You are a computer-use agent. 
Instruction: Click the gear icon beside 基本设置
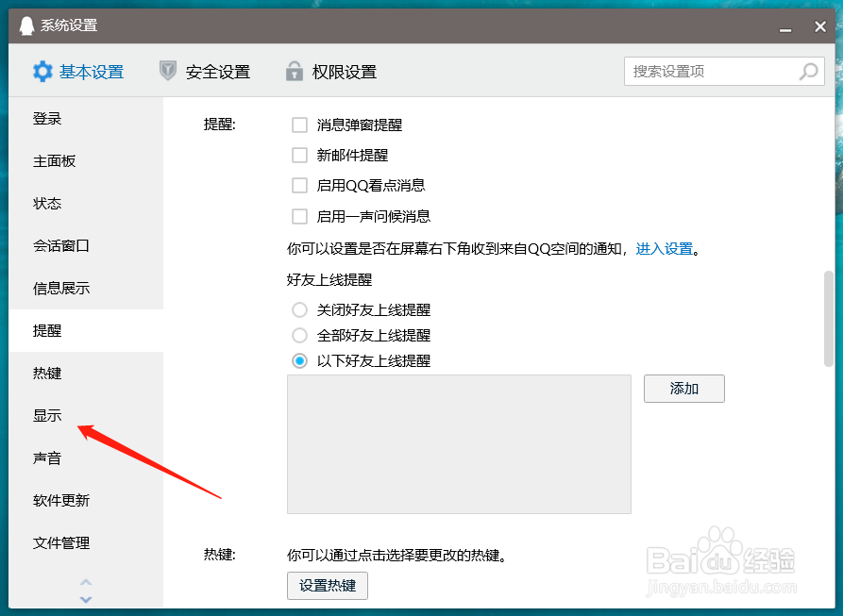point(42,71)
